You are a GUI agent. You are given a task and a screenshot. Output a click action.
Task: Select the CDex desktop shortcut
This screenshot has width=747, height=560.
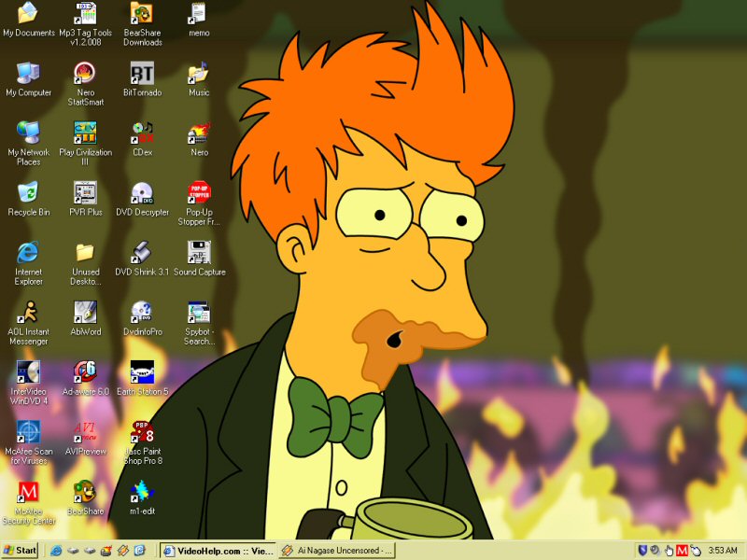[143, 139]
